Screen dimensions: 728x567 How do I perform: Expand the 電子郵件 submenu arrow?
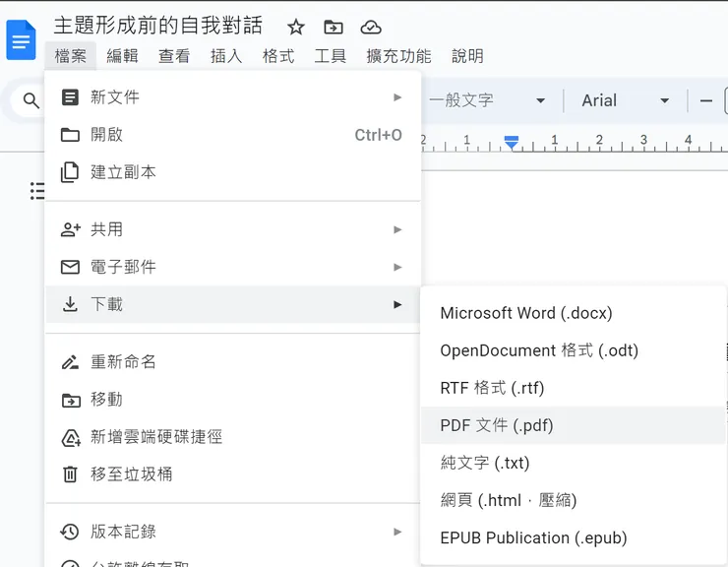pyautogui.click(x=397, y=267)
